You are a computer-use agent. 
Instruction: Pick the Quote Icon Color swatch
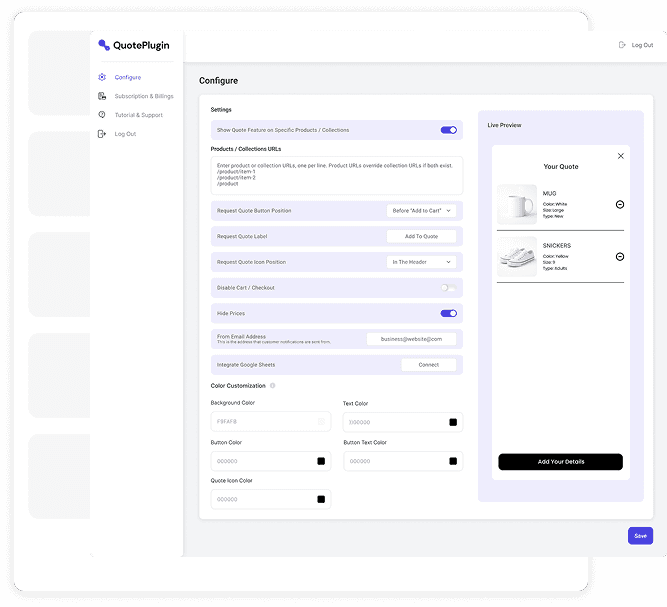tap(321, 499)
